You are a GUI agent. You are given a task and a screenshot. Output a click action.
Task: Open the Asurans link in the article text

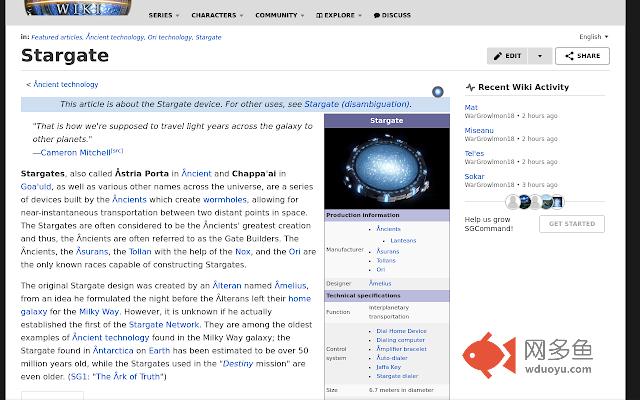coord(92,252)
